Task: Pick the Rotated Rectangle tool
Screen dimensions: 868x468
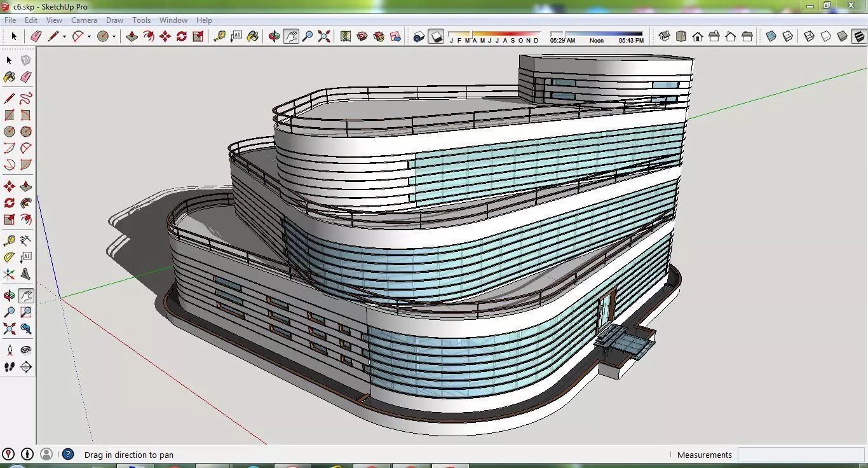Action: (25, 115)
